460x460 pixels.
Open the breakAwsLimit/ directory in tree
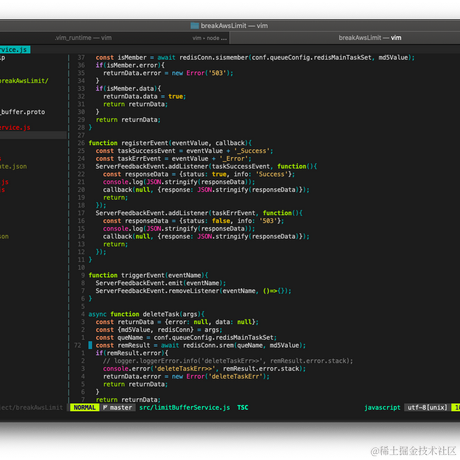(x=24, y=81)
